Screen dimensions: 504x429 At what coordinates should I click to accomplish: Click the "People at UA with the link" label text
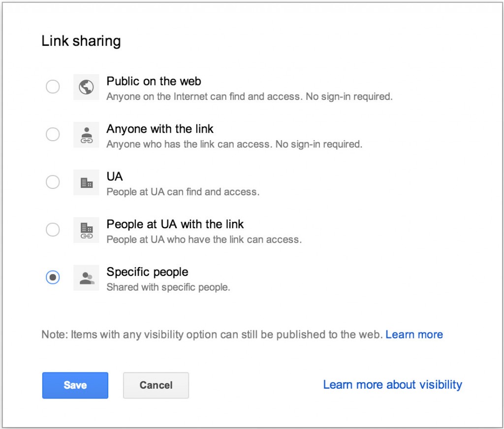(x=175, y=224)
